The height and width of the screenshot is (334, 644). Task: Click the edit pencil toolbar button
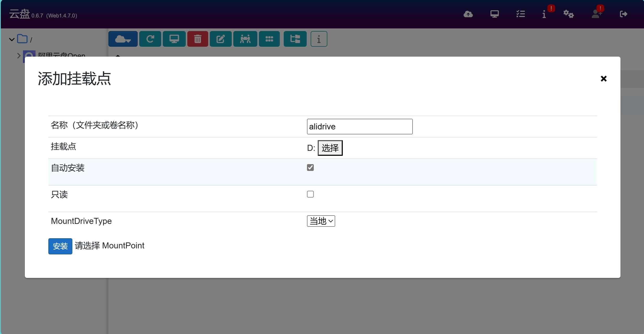coord(221,39)
